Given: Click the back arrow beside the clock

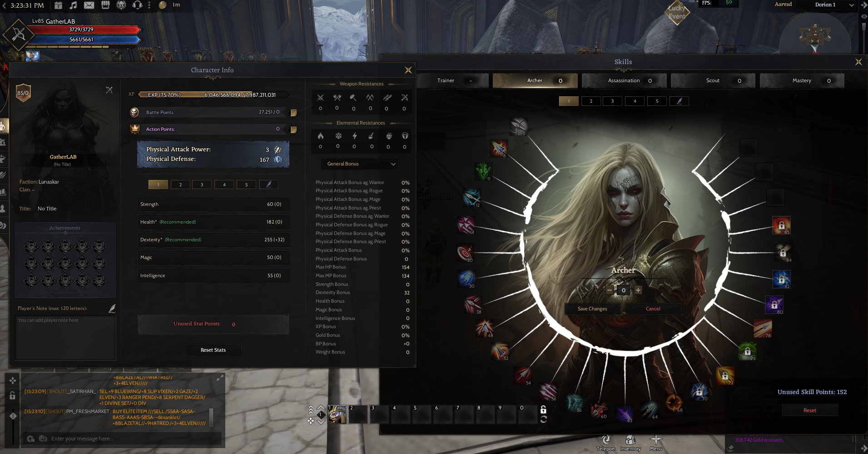Looking at the screenshot, I should coord(5,5).
